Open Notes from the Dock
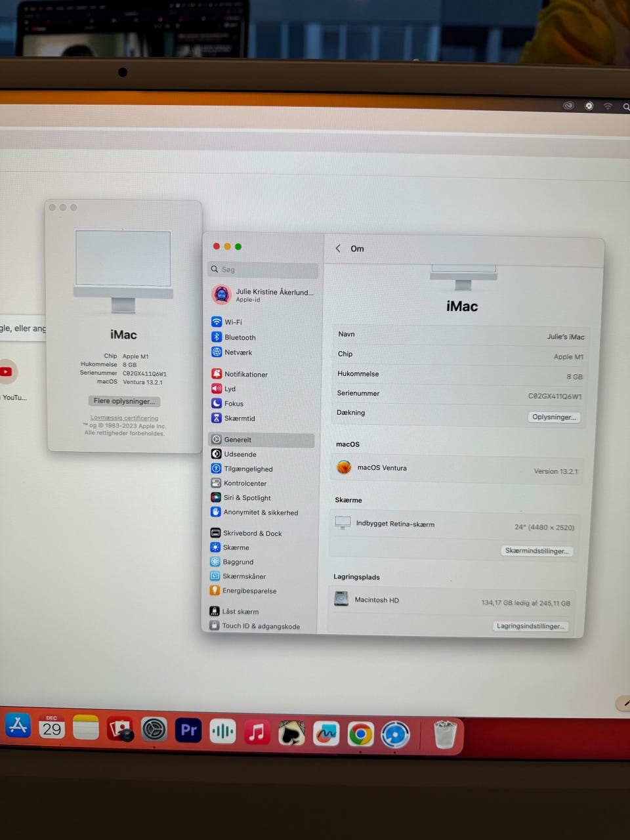The width and height of the screenshot is (630, 840). 86,728
